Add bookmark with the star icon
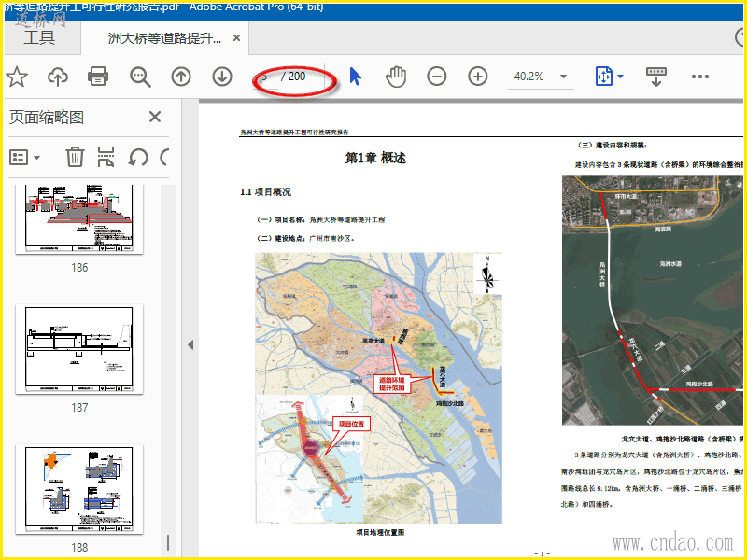 [x=17, y=77]
